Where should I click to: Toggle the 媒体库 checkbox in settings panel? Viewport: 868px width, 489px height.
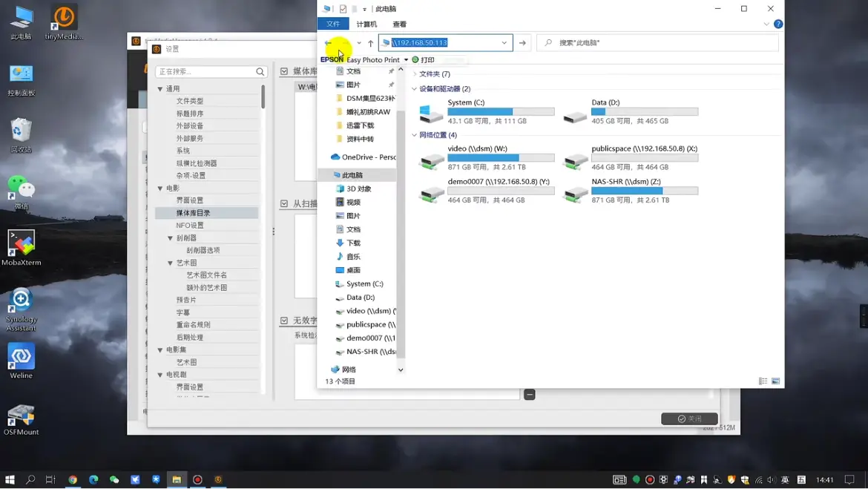pos(284,71)
